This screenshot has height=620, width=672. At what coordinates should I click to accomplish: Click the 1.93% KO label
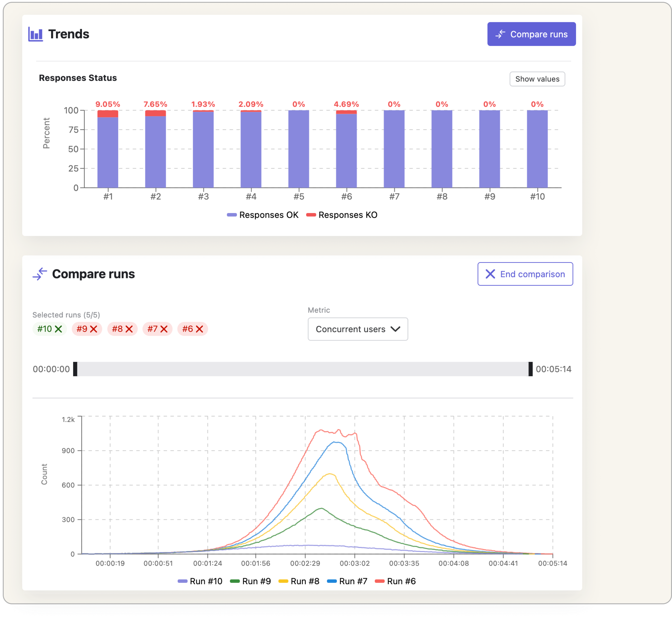tap(203, 104)
